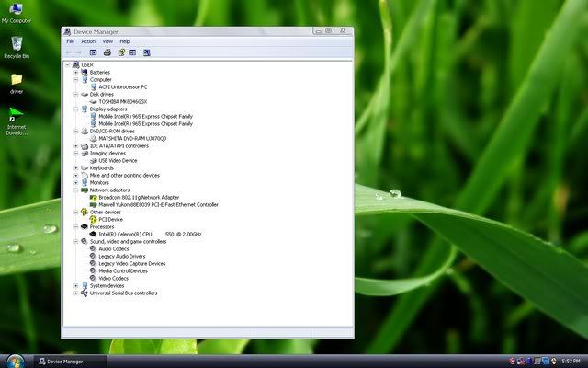Click the Marvell Yukon Ethernet Controller icon
The height and width of the screenshot is (368, 588).
click(x=93, y=204)
